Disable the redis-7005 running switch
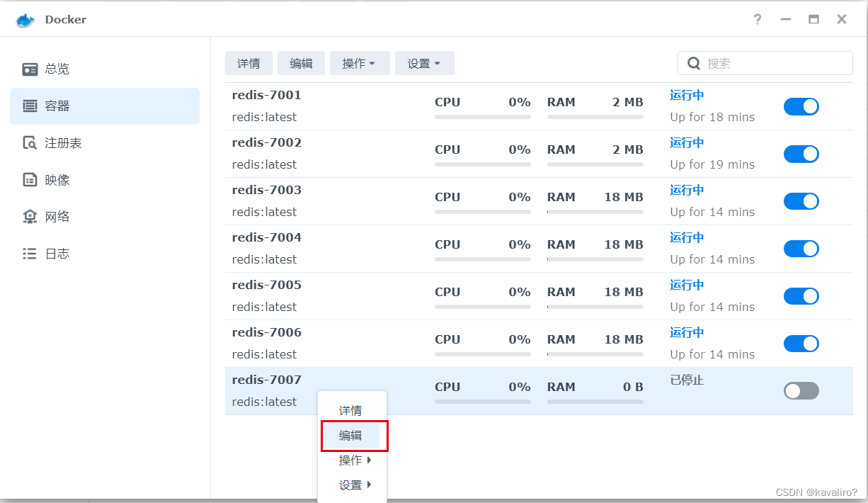 (801, 296)
